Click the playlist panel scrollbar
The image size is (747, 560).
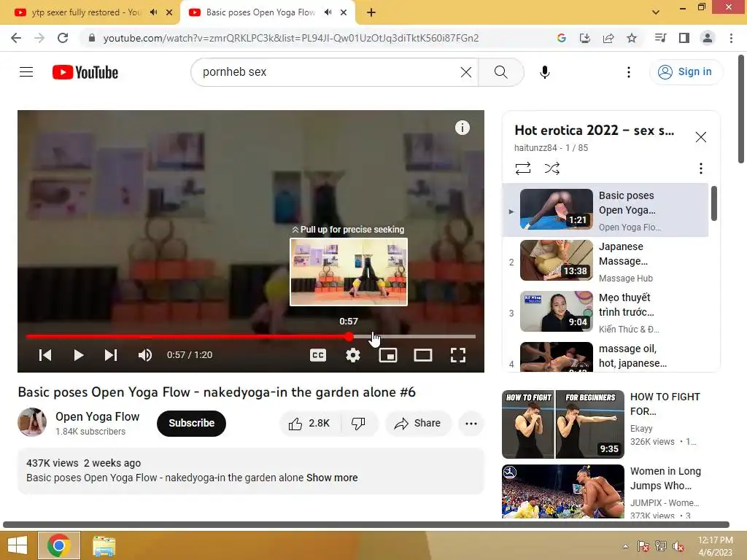[713, 204]
